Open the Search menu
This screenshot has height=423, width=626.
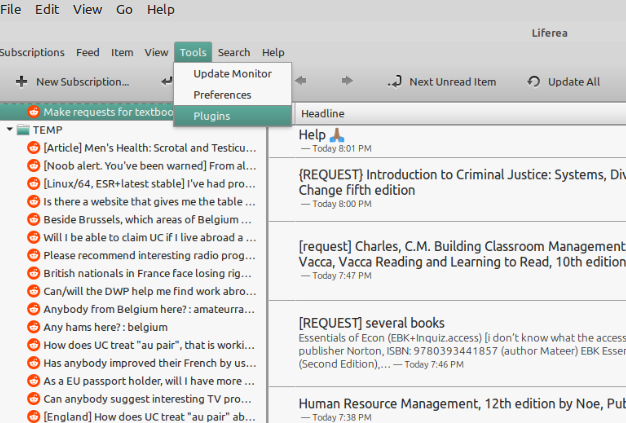[234, 52]
